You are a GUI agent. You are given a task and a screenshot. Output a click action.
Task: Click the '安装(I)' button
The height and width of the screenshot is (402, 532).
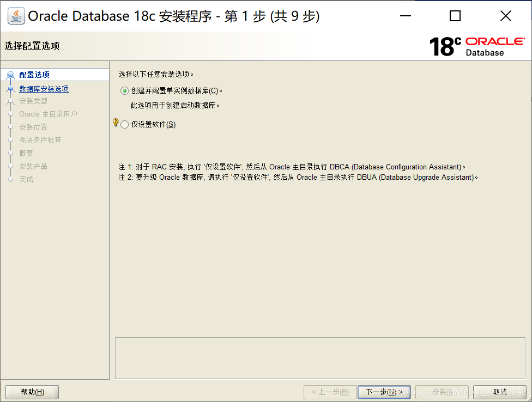pos(442,392)
